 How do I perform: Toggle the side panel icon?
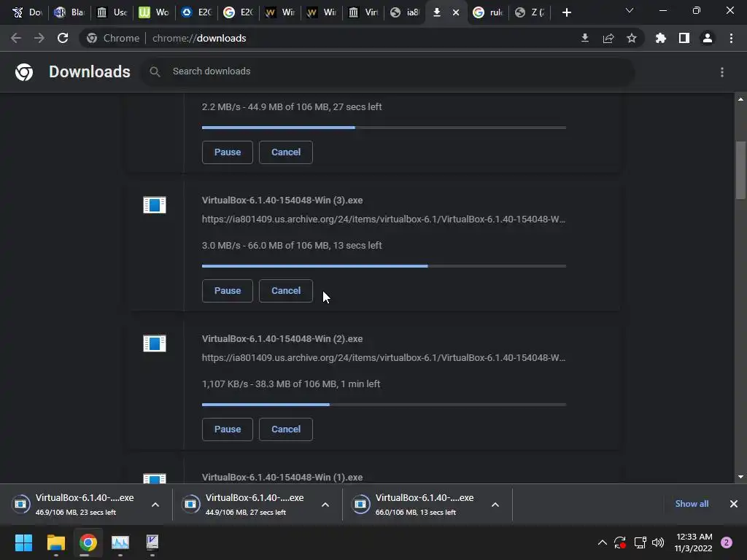point(684,38)
